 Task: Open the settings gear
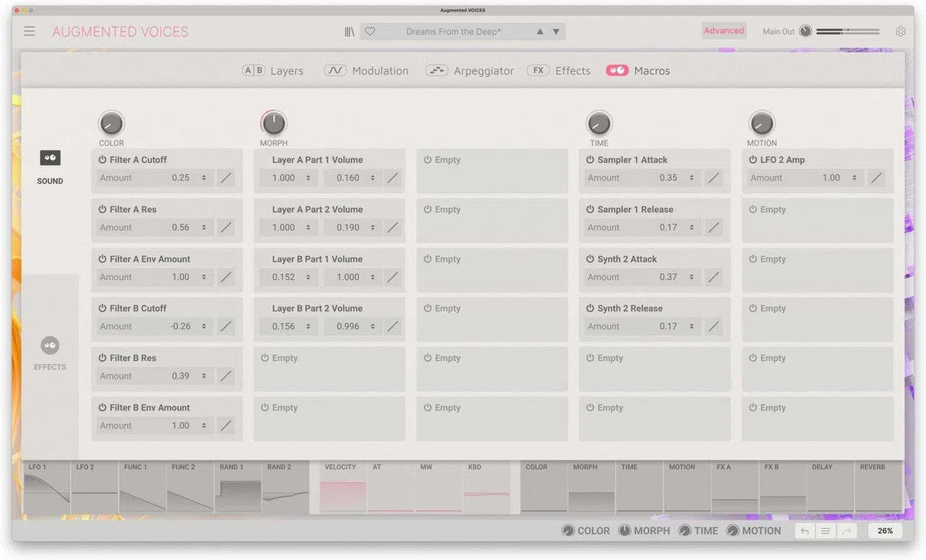pyautogui.click(x=901, y=31)
